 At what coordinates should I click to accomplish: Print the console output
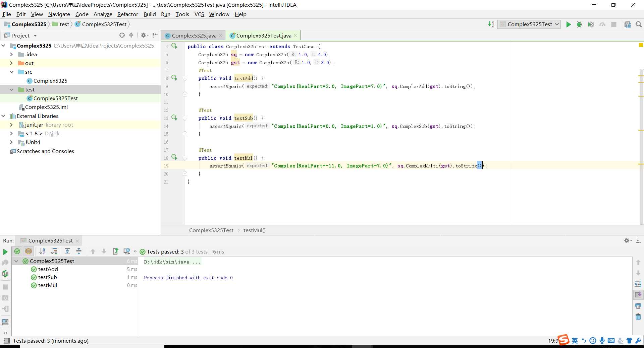[x=638, y=306]
